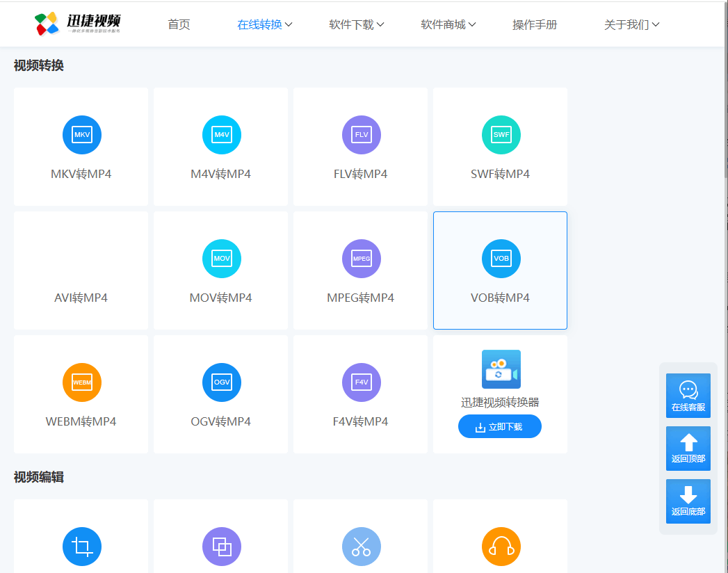Select the M4V转MP4 converter icon
This screenshot has width=728, height=573.
pyautogui.click(x=221, y=134)
